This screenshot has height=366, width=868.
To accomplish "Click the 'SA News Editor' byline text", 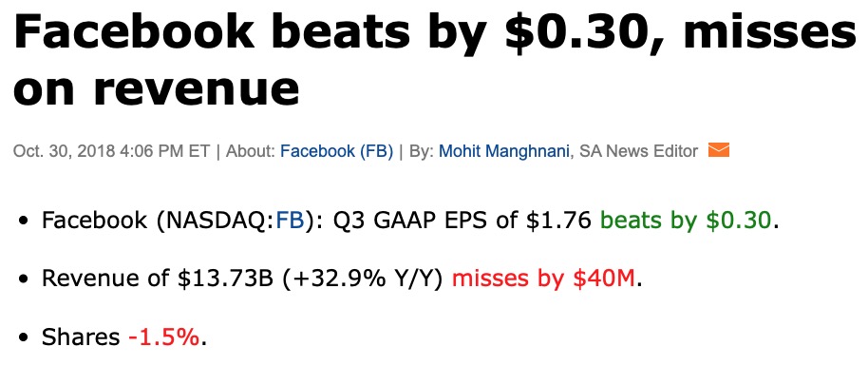I will tap(638, 151).
